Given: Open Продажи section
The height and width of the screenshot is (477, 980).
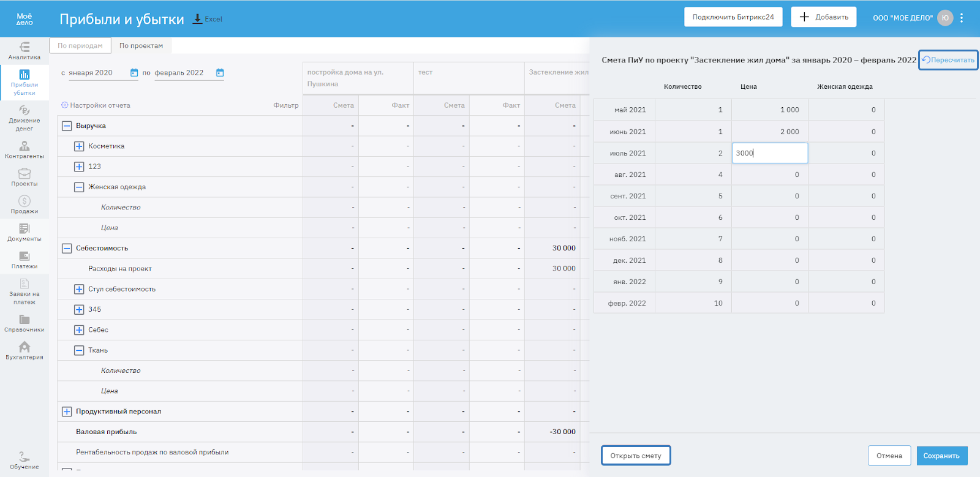Looking at the screenshot, I should pyautogui.click(x=24, y=205).
